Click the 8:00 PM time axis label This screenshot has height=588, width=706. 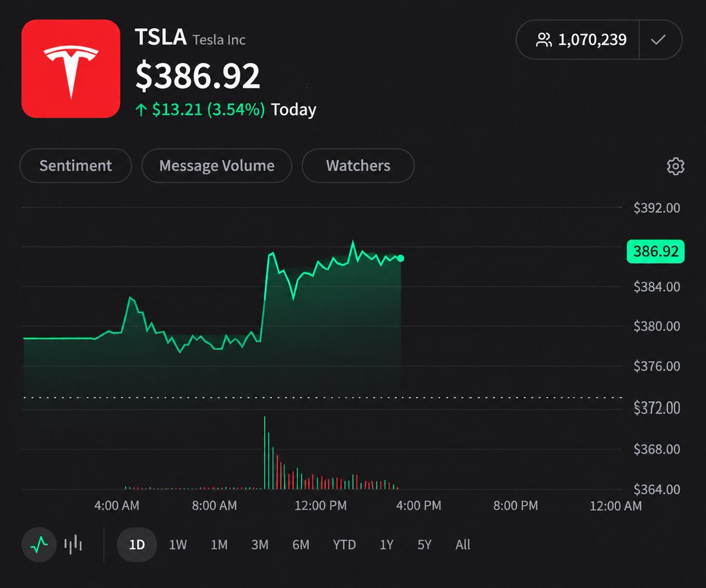[x=515, y=505]
